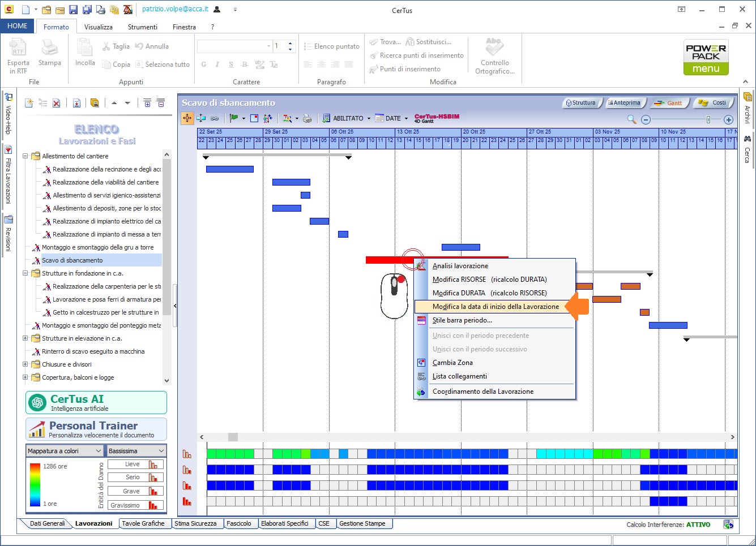The image size is (756, 546).
Task: Click the magnifier icon in Gantt toolbar
Action: coord(631,119)
